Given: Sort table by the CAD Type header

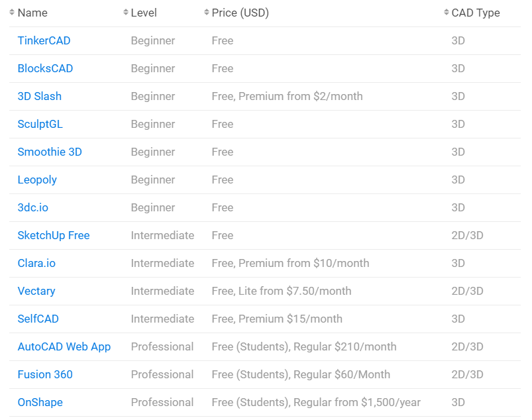Looking at the screenshot, I should coord(475,13).
